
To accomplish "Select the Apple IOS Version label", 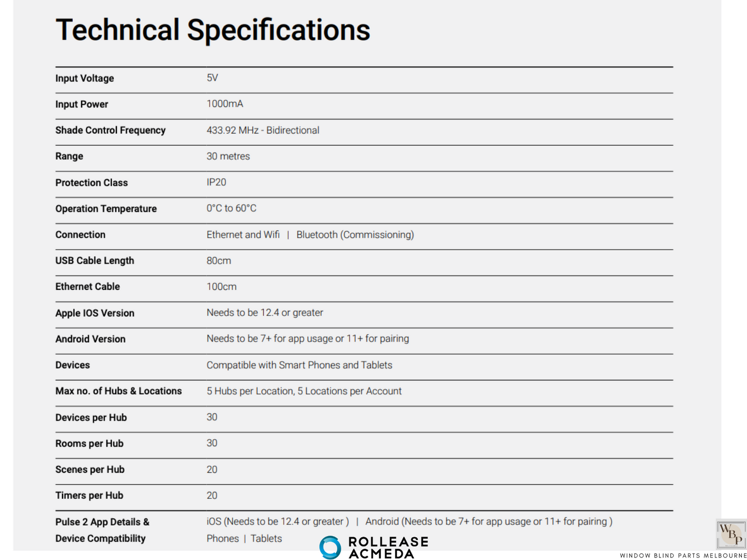I will (x=95, y=313).
